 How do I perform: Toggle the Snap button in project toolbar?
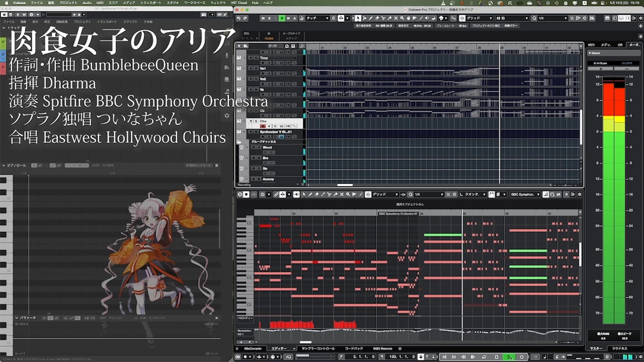[x=462, y=18]
